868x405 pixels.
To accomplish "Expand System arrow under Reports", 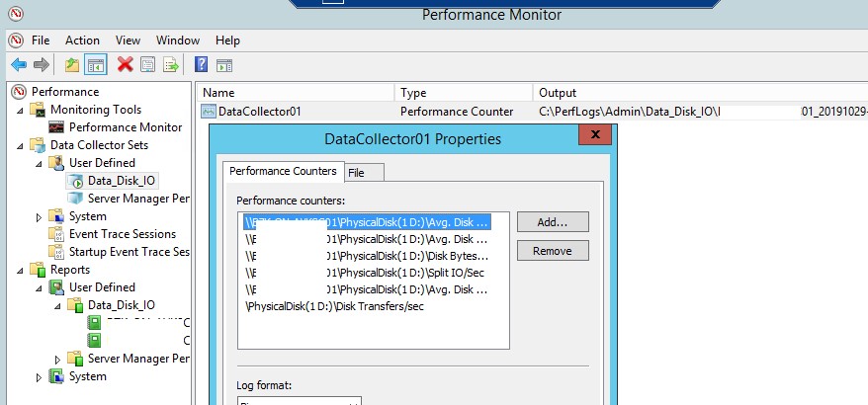I will [39, 376].
